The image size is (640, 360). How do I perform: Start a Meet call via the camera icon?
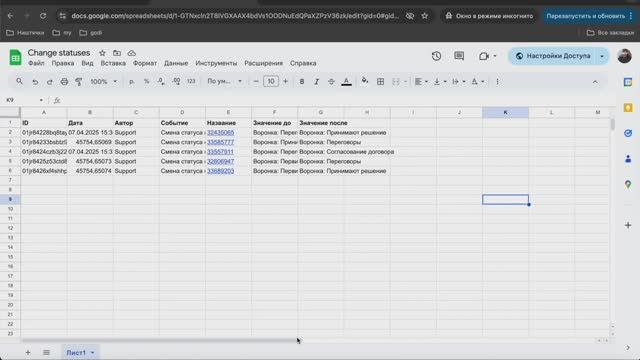point(484,56)
